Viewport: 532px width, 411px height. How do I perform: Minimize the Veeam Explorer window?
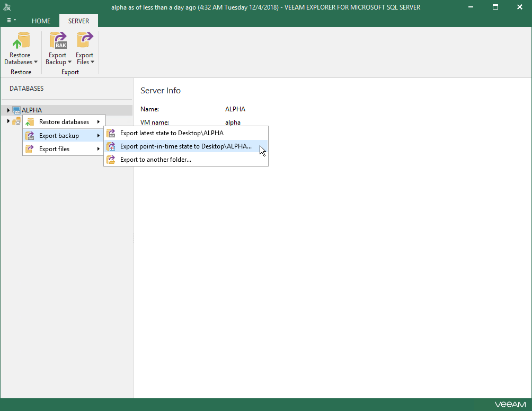(x=471, y=7)
